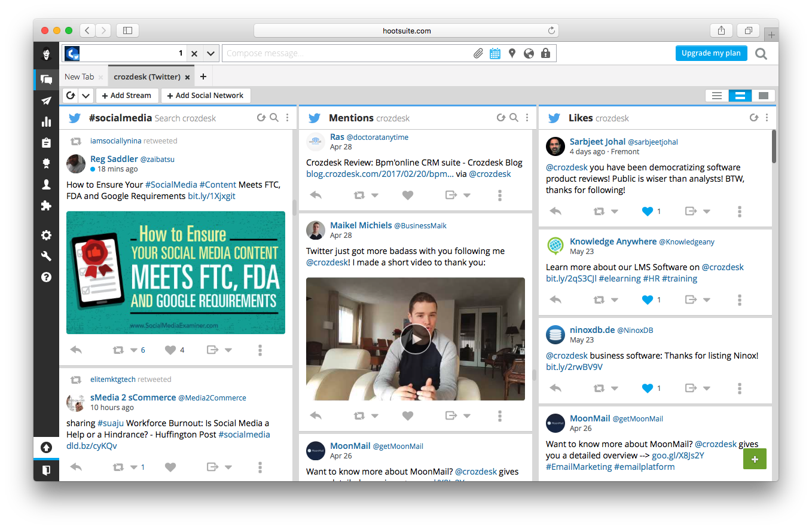
Task: Unlike Sarbjeet Johal's tweet
Action: 647,211
